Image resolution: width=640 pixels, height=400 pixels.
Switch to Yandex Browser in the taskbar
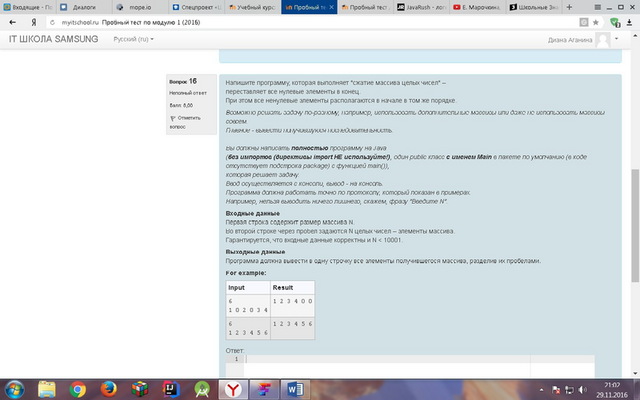click(233, 389)
